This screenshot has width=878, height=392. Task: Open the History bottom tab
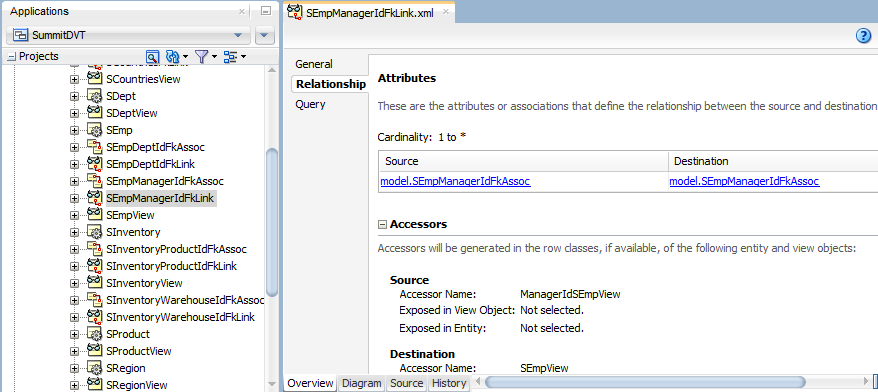click(x=449, y=384)
